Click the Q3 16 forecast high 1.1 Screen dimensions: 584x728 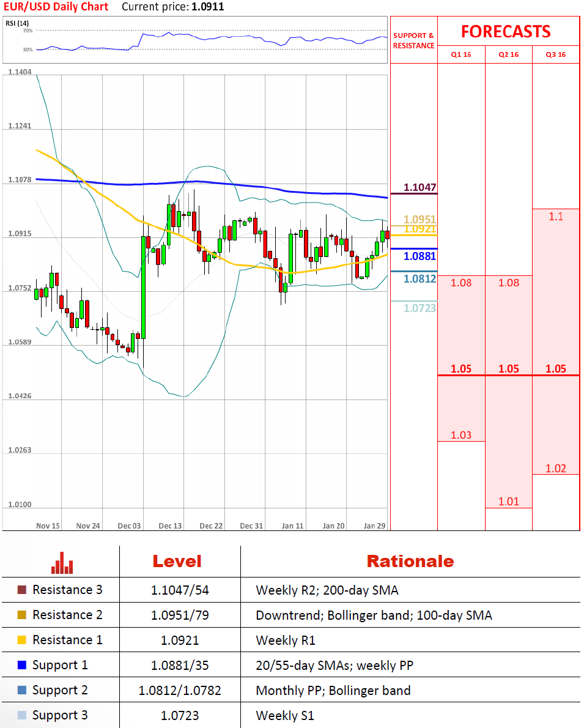point(556,217)
